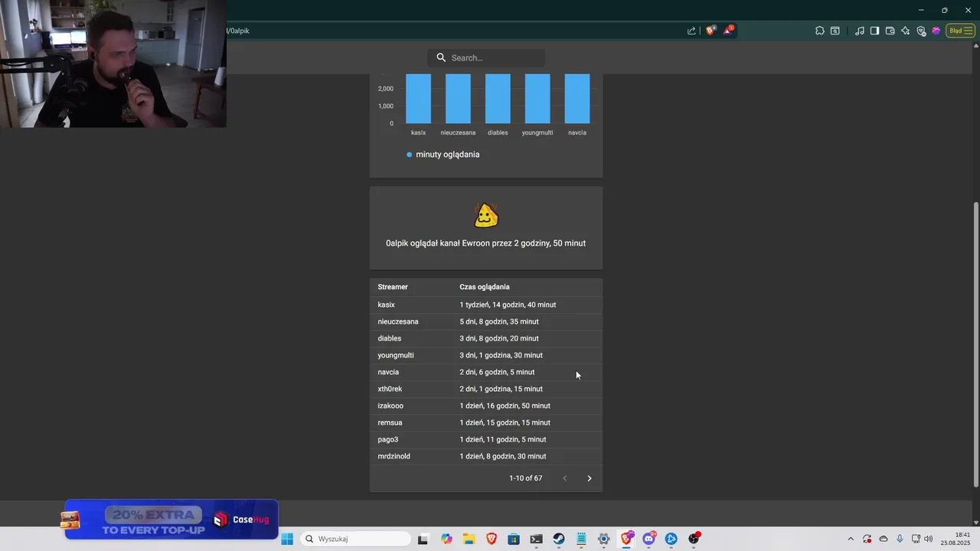Click the nieuczesana bar in chart
Viewport: 980px width, 551px height.
click(458, 98)
